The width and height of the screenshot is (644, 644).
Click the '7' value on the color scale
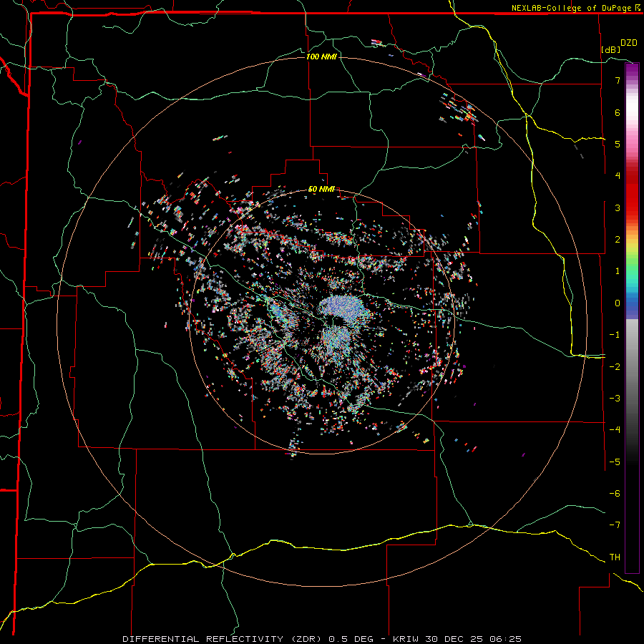pyautogui.click(x=618, y=80)
